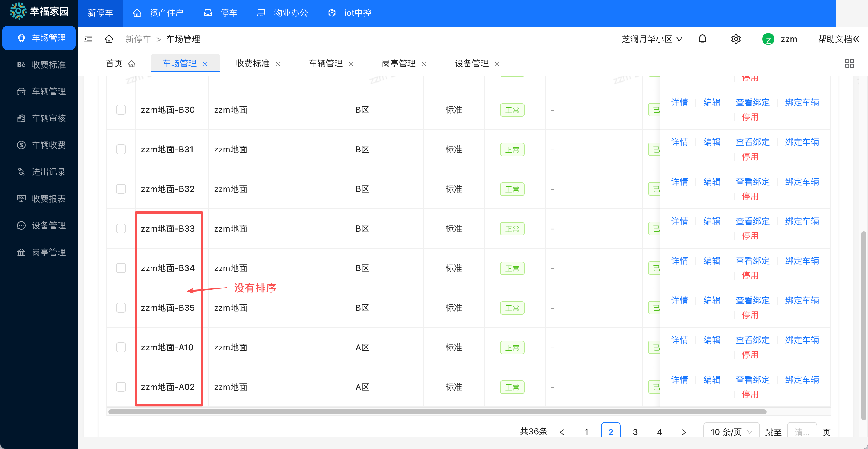Go to page 1
Screen dimensions: 868x449
coord(586,432)
